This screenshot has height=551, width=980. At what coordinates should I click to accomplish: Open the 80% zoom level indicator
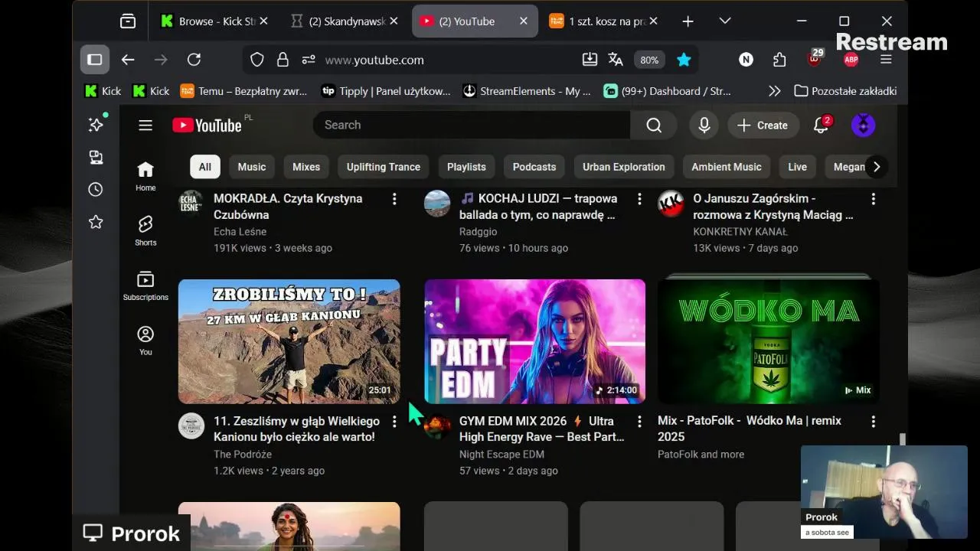coord(649,60)
